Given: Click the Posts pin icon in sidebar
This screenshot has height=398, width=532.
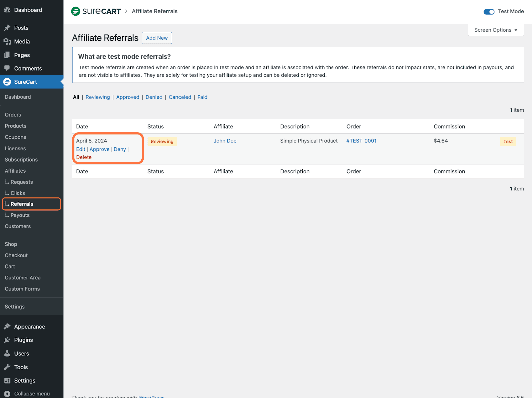Looking at the screenshot, I should pyautogui.click(x=7, y=28).
